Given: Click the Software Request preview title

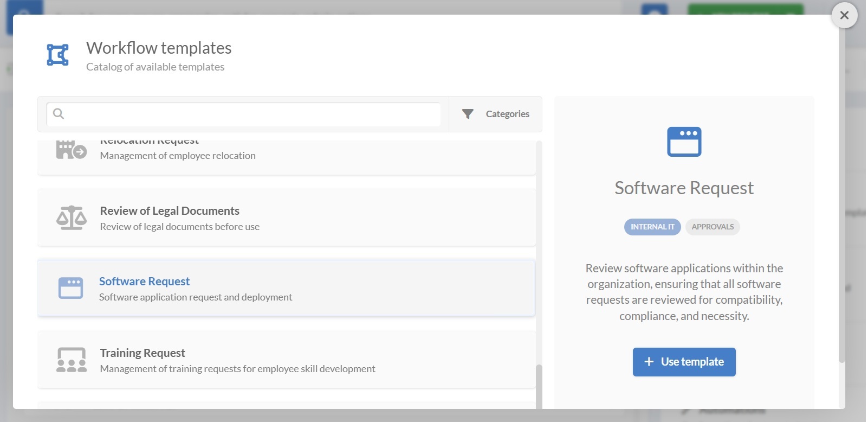Looking at the screenshot, I should (x=684, y=188).
